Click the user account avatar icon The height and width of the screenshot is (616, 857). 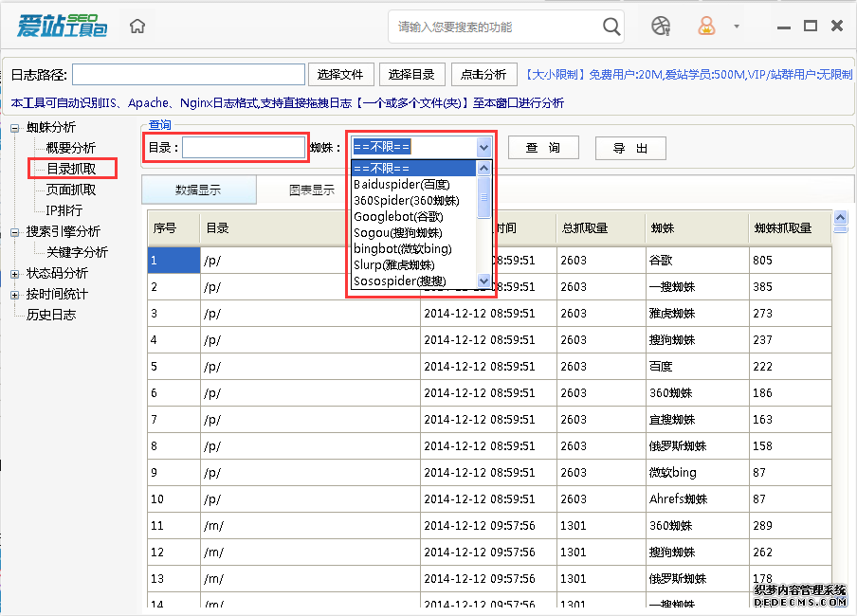707,27
